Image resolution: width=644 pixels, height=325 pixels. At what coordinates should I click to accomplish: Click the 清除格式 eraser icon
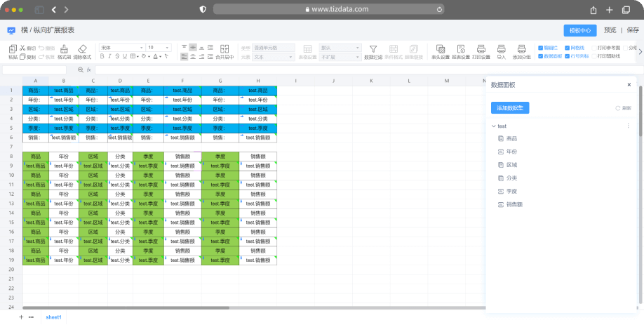pyautogui.click(x=83, y=49)
